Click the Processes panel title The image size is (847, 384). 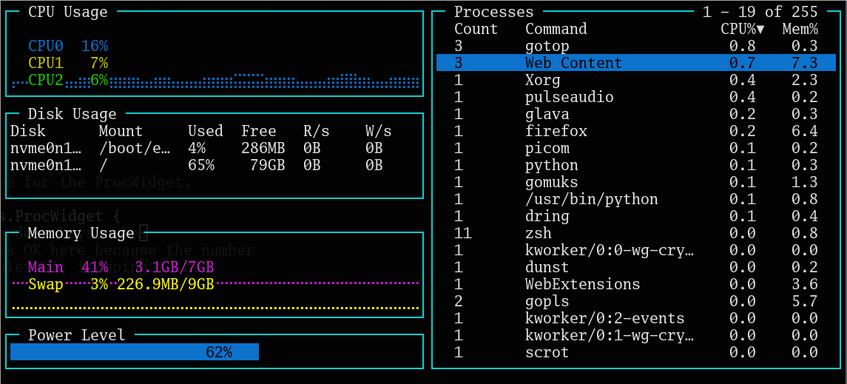click(494, 12)
